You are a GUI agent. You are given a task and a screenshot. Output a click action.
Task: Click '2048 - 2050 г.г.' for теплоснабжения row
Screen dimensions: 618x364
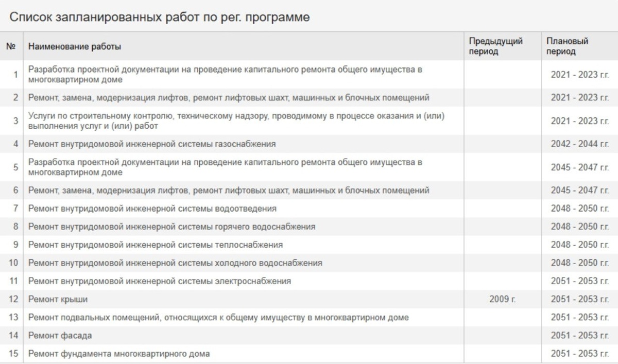[580, 245]
